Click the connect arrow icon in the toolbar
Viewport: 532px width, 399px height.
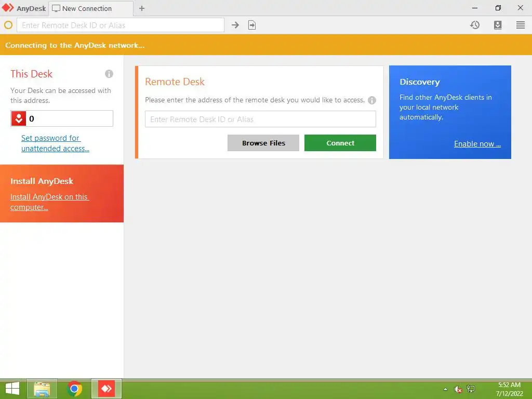pos(235,25)
